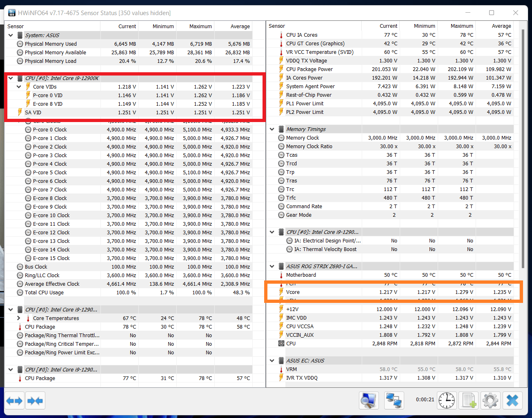Collapse the CPU [#0]: Intel Core i9-12900K group
The height and width of the screenshot is (418, 532).
[x=11, y=78]
